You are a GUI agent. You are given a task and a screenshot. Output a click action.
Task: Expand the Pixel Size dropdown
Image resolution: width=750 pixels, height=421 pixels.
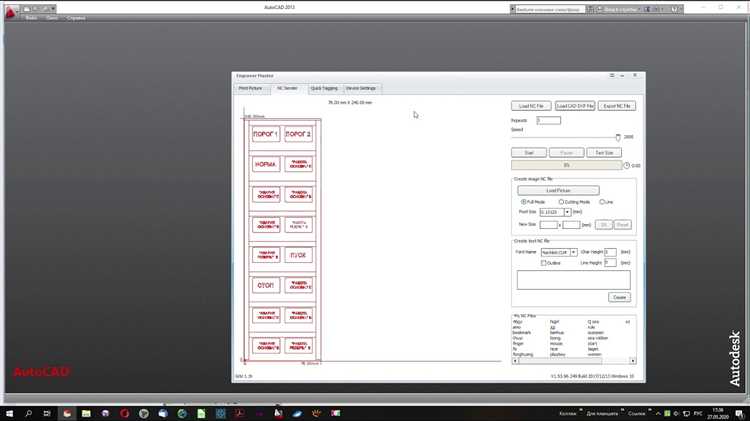pos(567,212)
